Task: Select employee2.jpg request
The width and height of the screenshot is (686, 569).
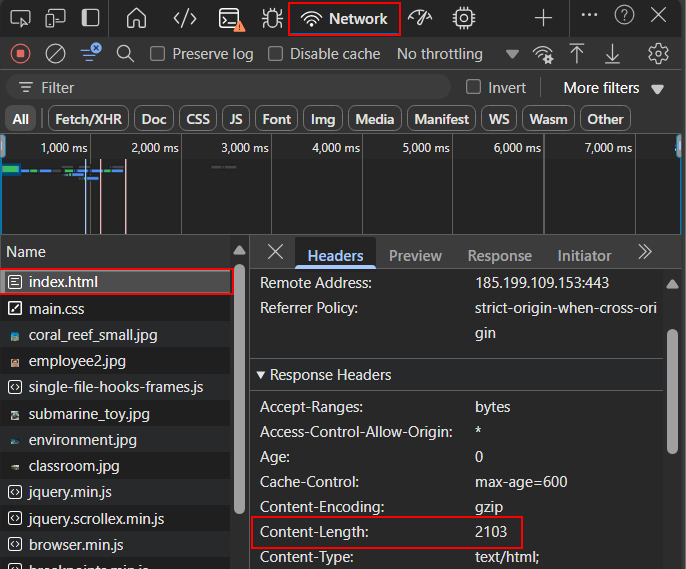Action: point(116,361)
